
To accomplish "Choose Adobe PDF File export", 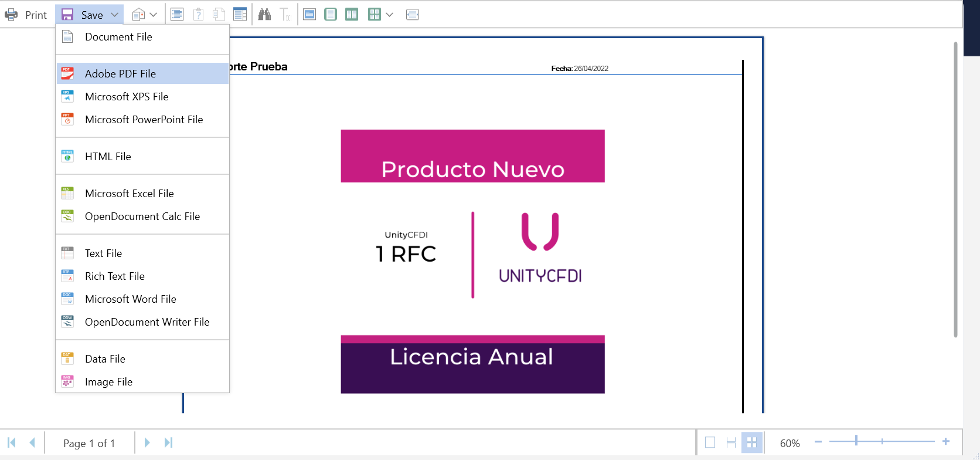I will 142,73.
